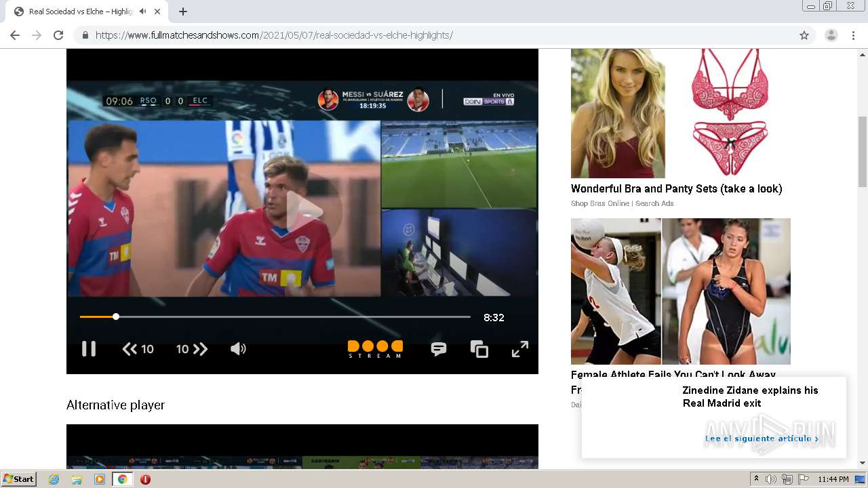868x488 pixels.
Task: Go forward in browser history
Action: pyautogui.click(x=37, y=35)
